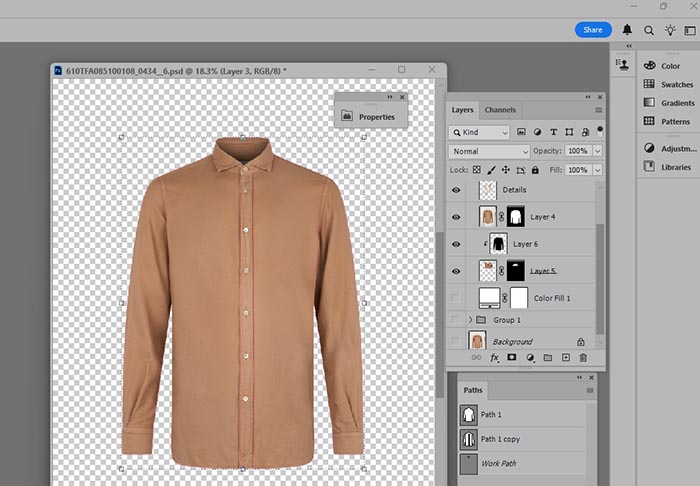Viewport: 700px width, 486px height.
Task: Show the Group 1 layer group
Action: coord(455,320)
